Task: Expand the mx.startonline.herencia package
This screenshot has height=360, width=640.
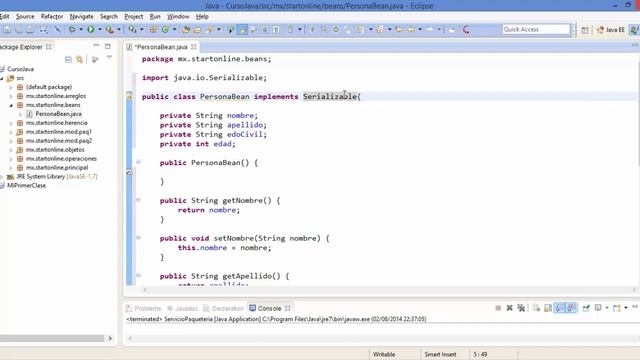Action: click(11, 123)
